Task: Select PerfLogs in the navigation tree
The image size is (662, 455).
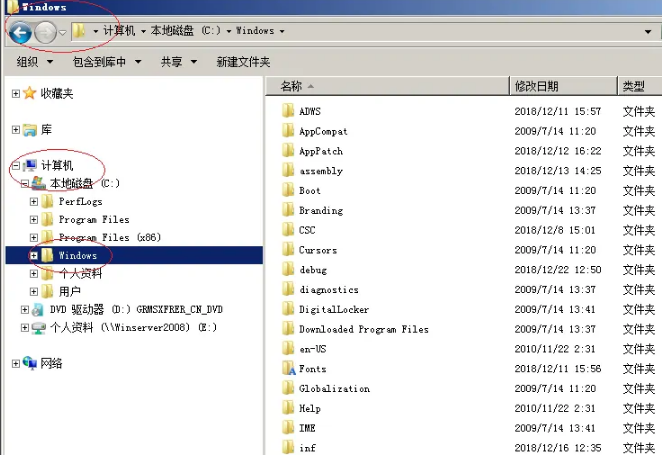Action: (80, 202)
